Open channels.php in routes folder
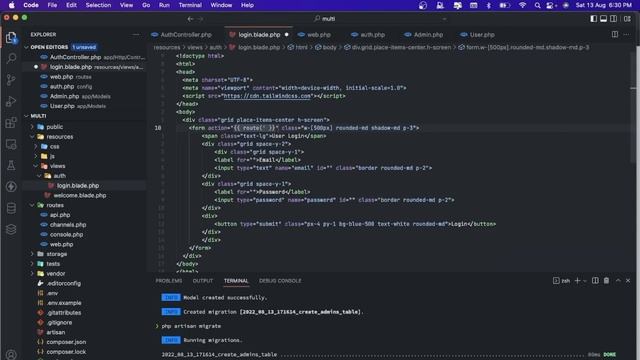 pyautogui.click(x=68, y=225)
